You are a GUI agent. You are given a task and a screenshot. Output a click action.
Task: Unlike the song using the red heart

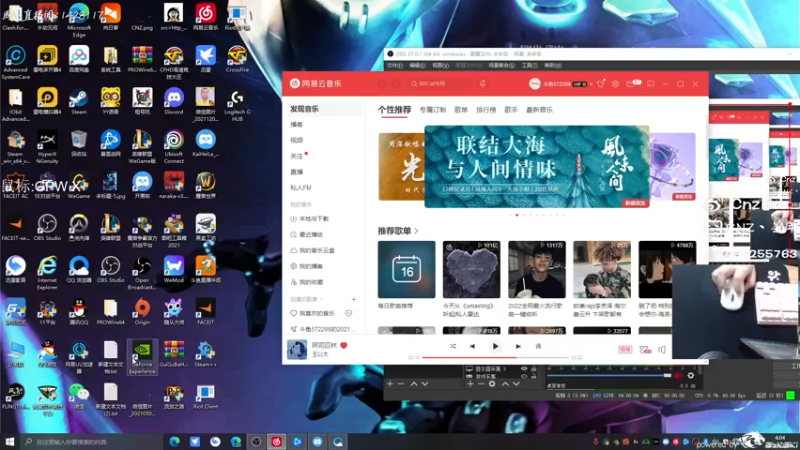point(344,345)
